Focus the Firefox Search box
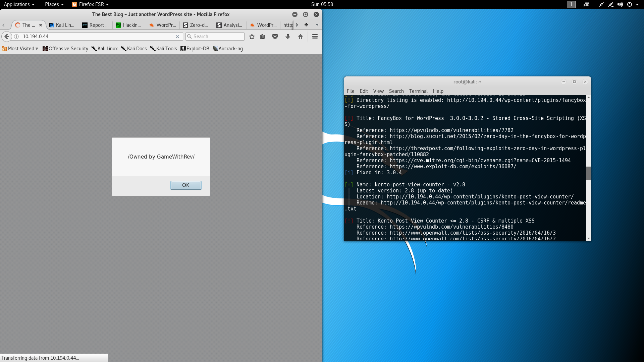 point(215,37)
